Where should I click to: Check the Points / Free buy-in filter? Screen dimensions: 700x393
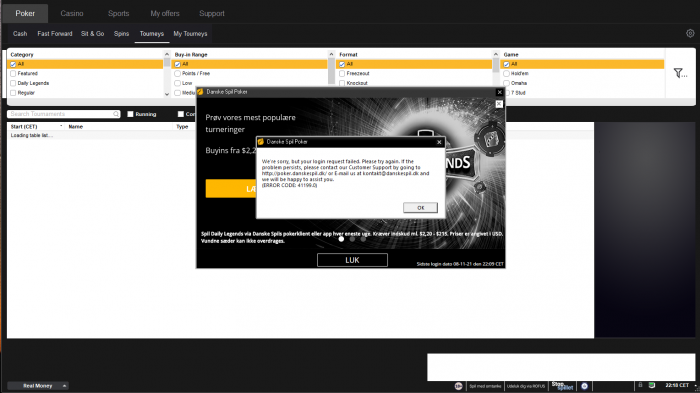click(x=177, y=74)
